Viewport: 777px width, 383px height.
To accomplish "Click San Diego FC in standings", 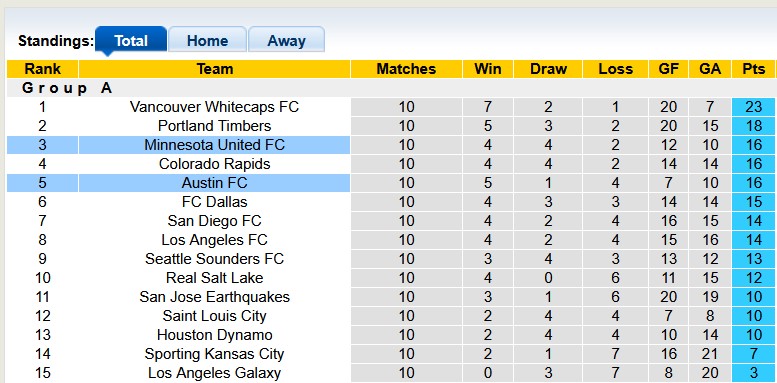I will (215, 220).
